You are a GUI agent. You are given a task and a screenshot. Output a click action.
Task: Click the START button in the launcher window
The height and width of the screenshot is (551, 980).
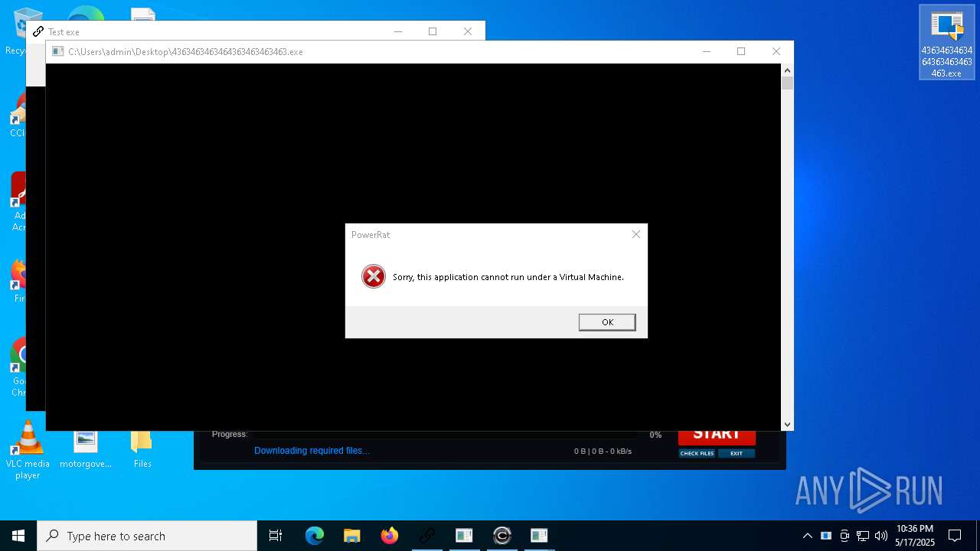click(x=717, y=436)
